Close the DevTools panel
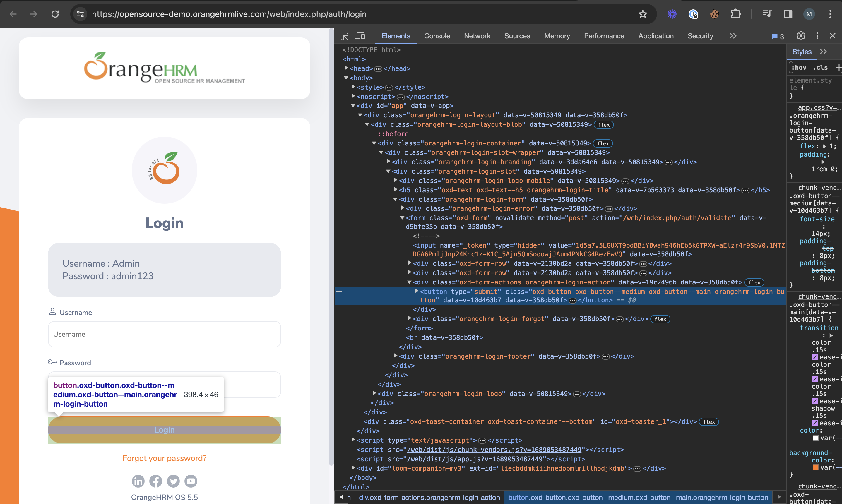The height and width of the screenshot is (504, 842). pos(833,36)
